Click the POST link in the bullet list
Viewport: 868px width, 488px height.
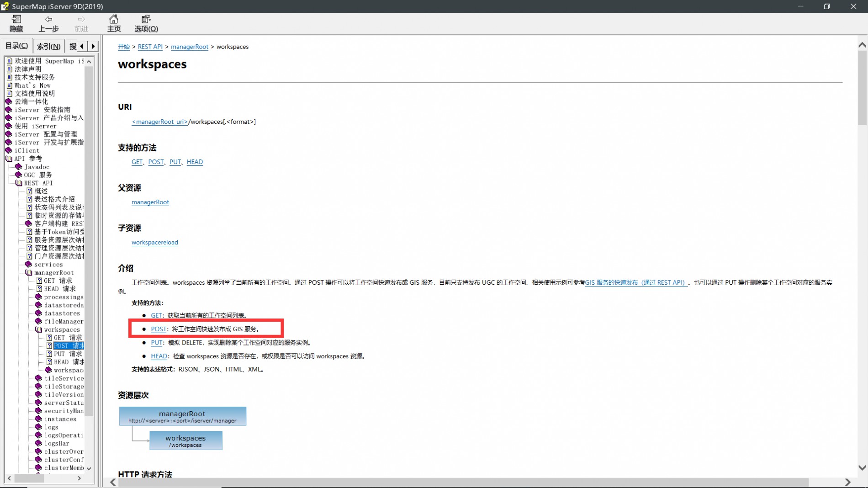coord(159,329)
